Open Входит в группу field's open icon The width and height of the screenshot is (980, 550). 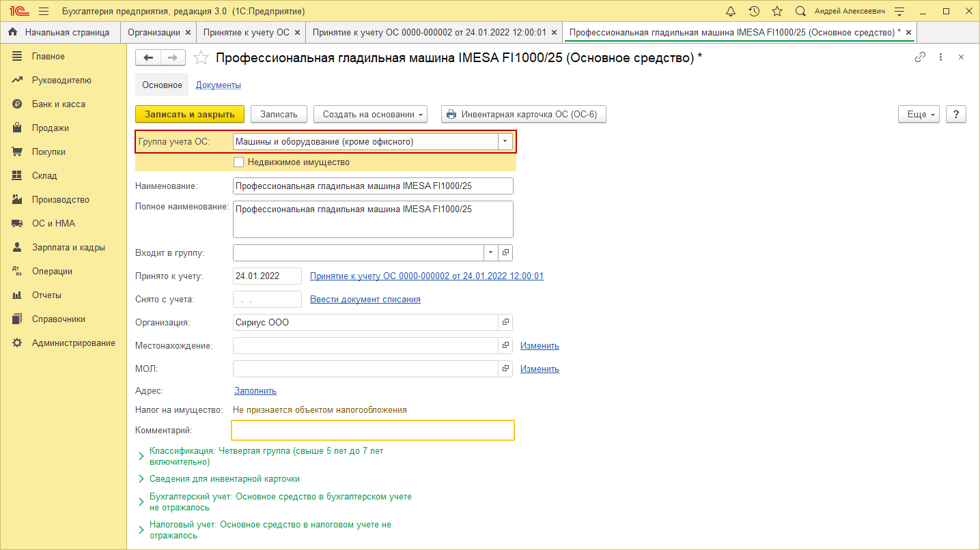[506, 252]
